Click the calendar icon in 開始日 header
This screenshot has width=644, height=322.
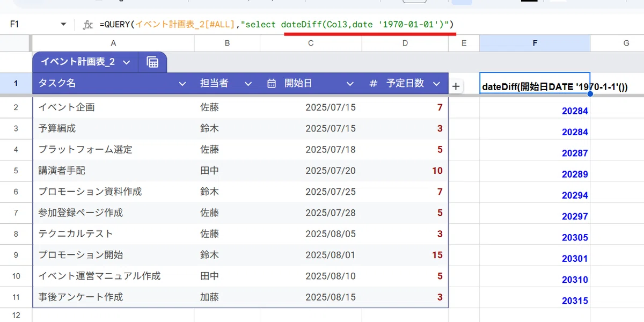(x=272, y=84)
